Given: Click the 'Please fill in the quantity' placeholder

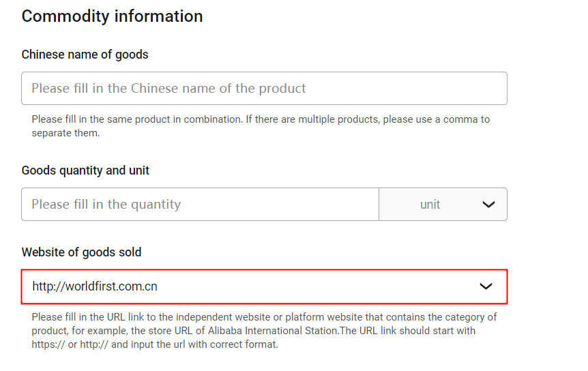Looking at the screenshot, I should (x=106, y=205).
